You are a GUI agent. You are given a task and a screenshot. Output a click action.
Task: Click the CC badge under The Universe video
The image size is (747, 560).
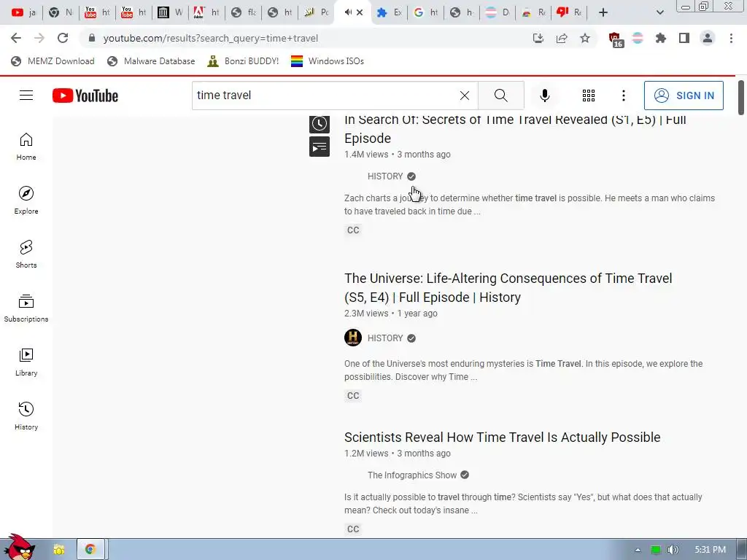[353, 396]
